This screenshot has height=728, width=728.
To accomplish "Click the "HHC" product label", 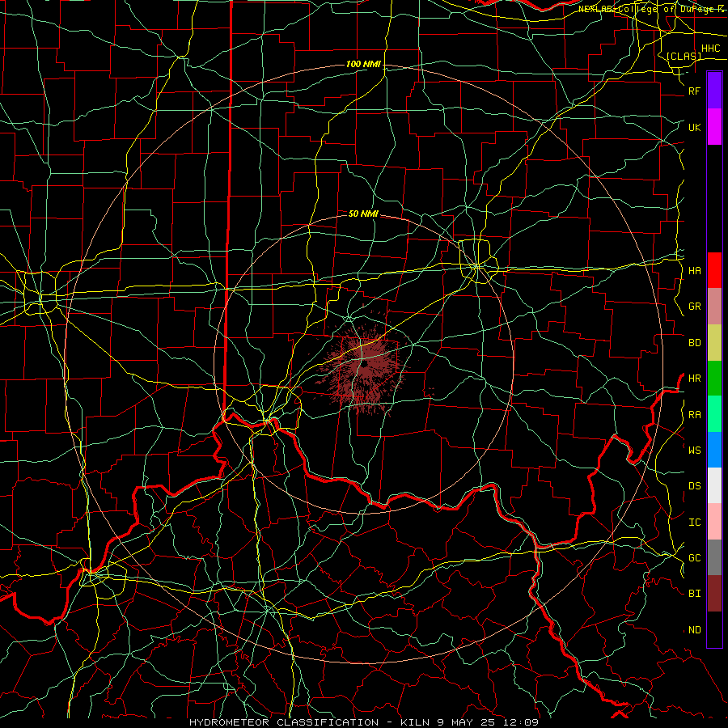I will (x=710, y=49).
